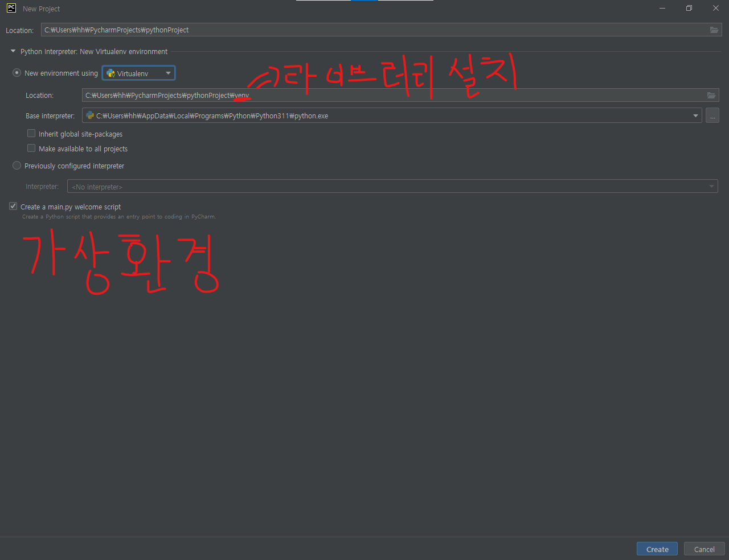729x560 pixels.
Task: Click the Create button
Action: (x=657, y=549)
